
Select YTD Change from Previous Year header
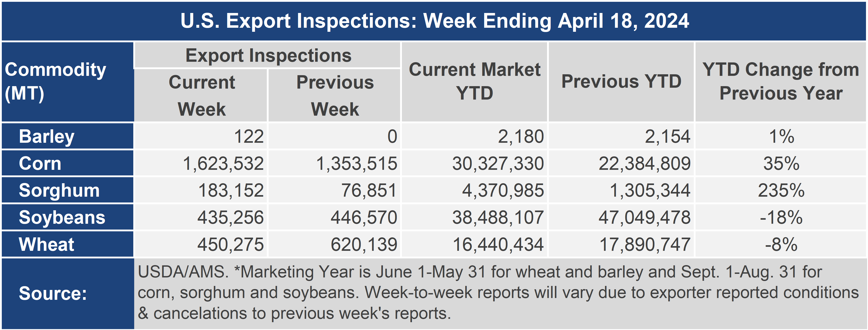tap(781, 82)
